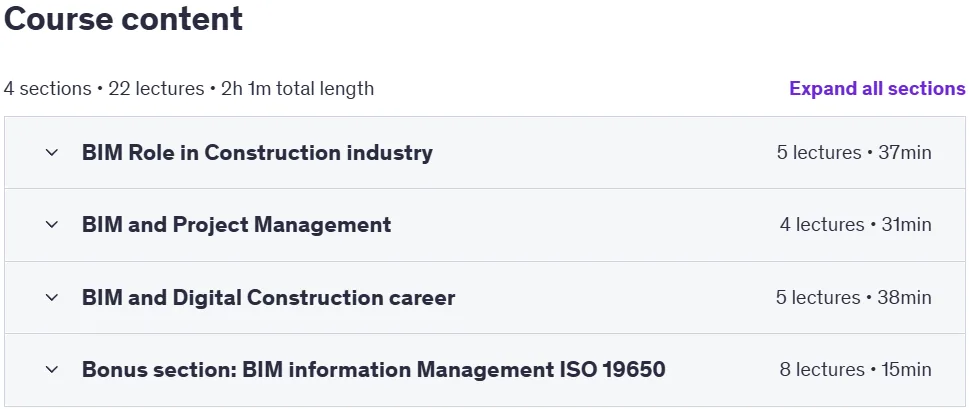Click the 4 sections summary text
This screenshot has width=969, height=409.
point(48,88)
